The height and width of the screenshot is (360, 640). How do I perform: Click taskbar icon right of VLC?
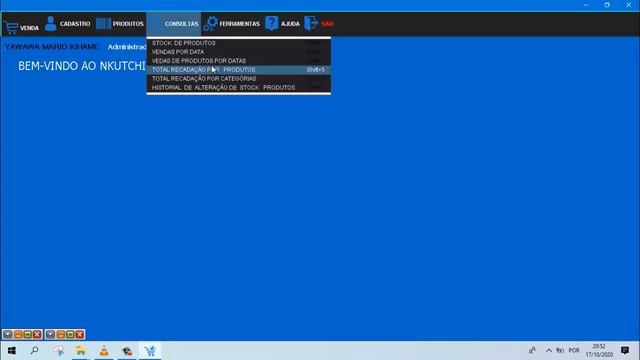coord(127,351)
